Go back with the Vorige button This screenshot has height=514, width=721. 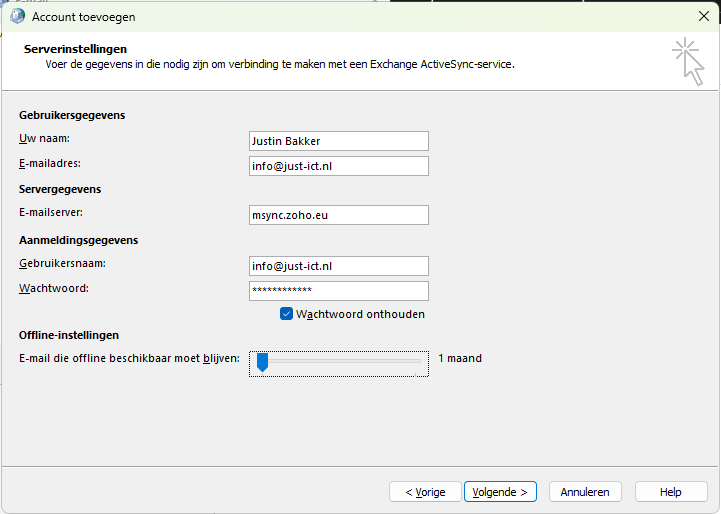click(x=425, y=492)
